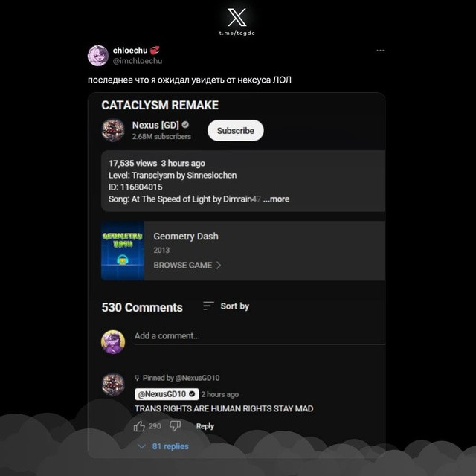Open the t.me/tcgdc link
This screenshot has width=476, height=476.
tap(237, 33)
